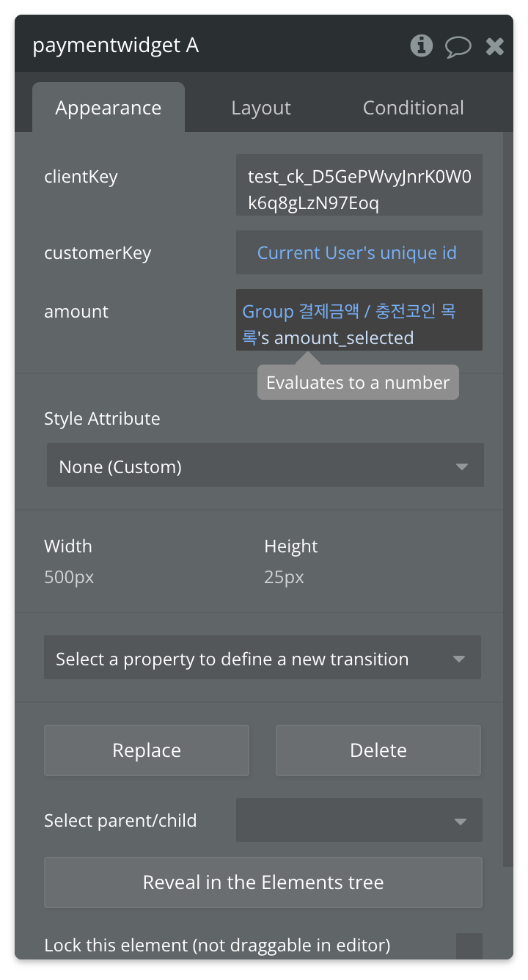Open the element documentation info icon
Viewport: 528px width, 980px height.
(x=421, y=46)
